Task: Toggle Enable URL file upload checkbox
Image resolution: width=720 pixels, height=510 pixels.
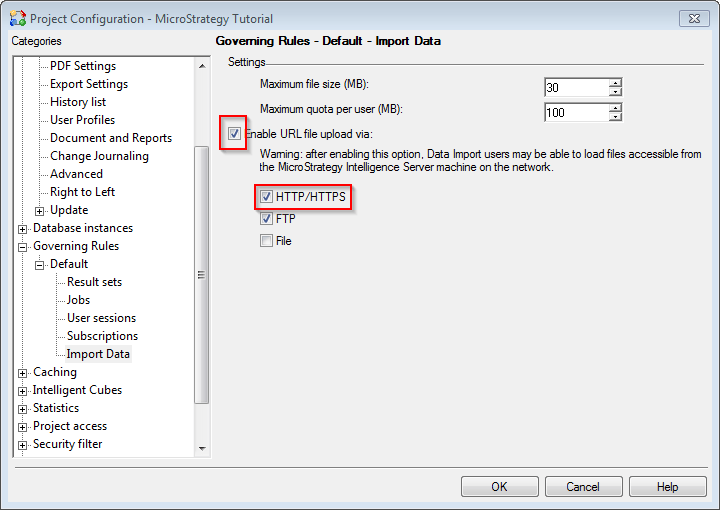Action: (234, 133)
